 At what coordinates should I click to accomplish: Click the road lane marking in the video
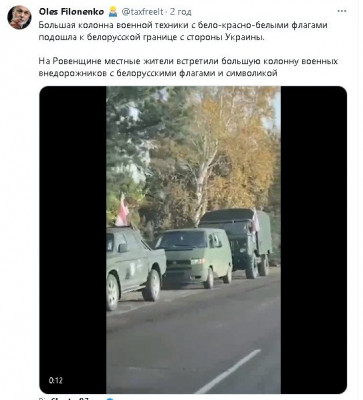229,371
